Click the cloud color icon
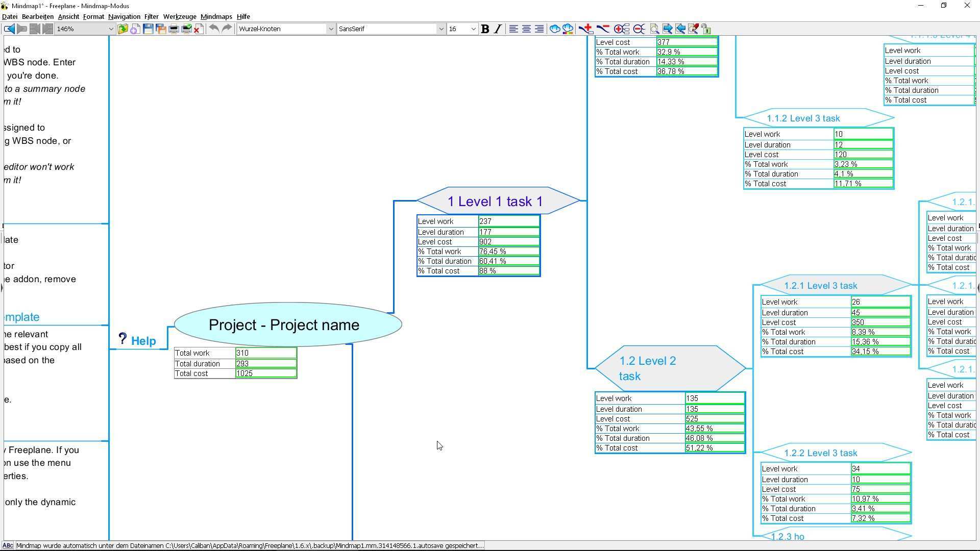Image resolution: width=980 pixels, height=551 pixels. 567,29
